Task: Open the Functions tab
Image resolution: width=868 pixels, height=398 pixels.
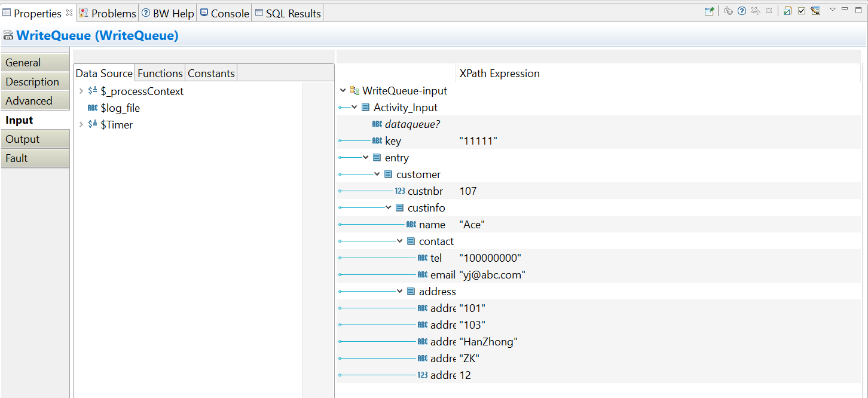Action: [160, 73]
